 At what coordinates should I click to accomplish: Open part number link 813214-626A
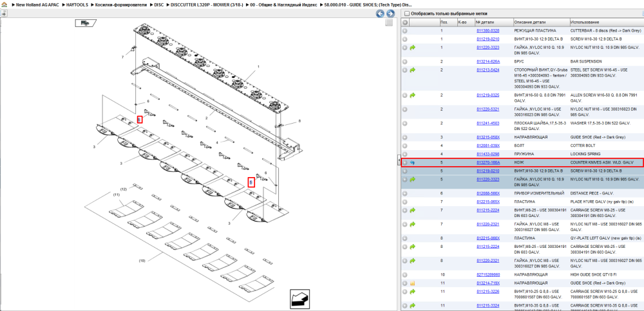pos(488,62)
